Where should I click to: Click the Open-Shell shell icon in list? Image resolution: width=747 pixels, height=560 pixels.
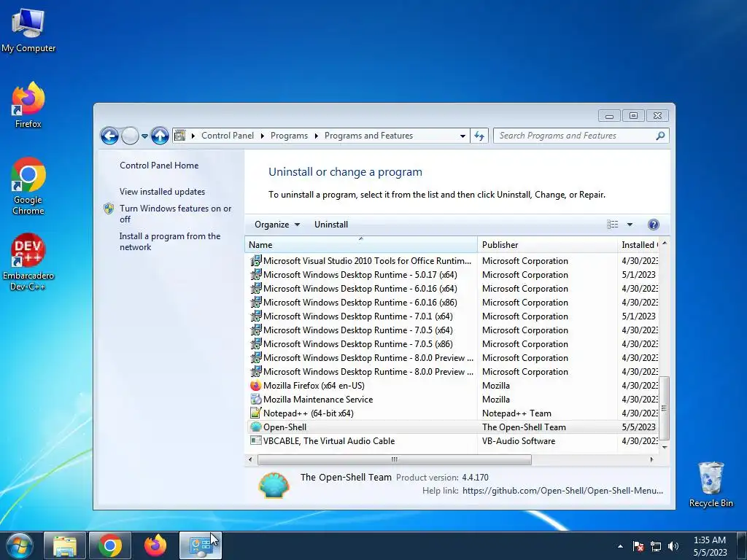(256, 427)
